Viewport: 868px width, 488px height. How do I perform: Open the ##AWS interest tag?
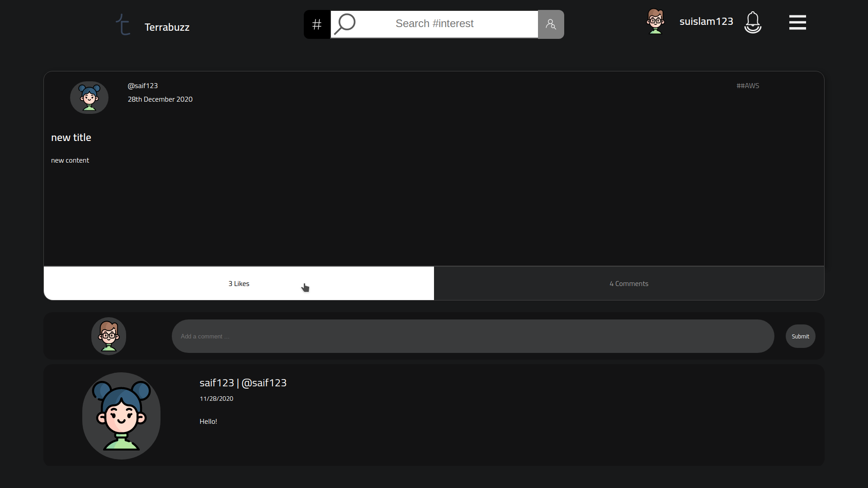[748, 86]
